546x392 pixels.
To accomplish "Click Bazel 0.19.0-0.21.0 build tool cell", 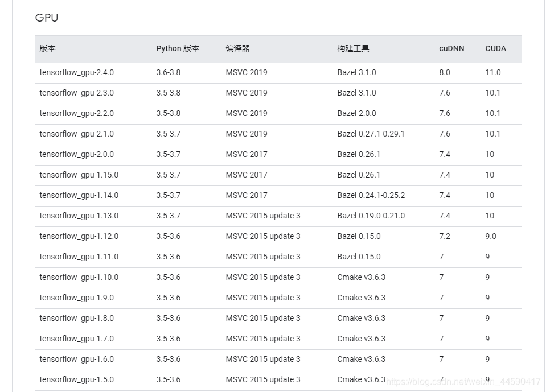I will (x=371, y=216).
